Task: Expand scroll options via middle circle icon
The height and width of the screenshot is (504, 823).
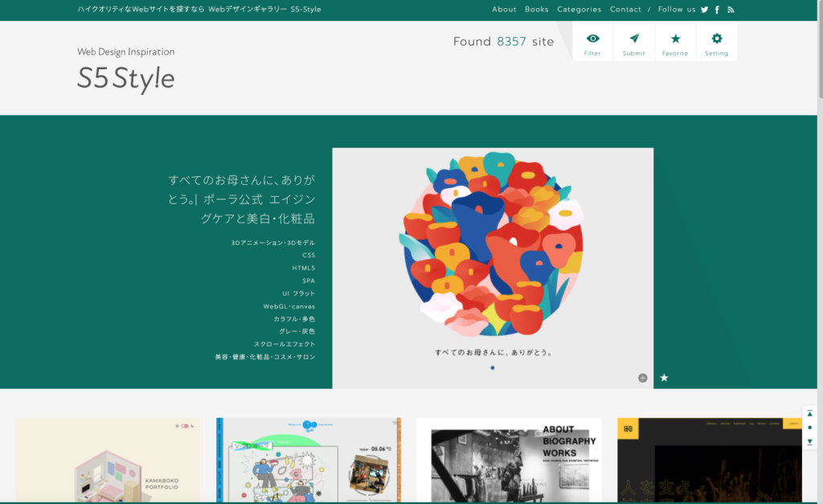Action: (x=810, y=427)
